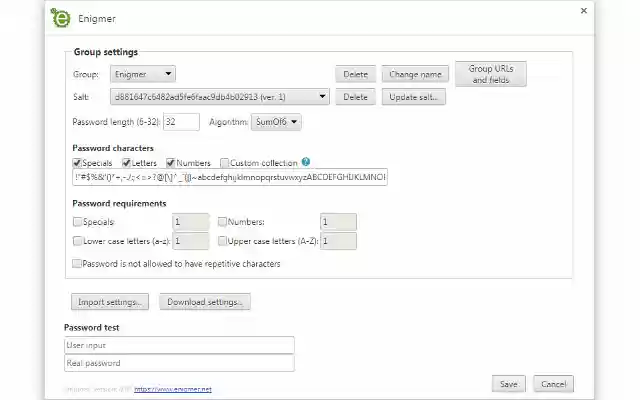Enable the Specials requirement checkbox
Screen dimensions: 640x400
[x=77, y=222]
